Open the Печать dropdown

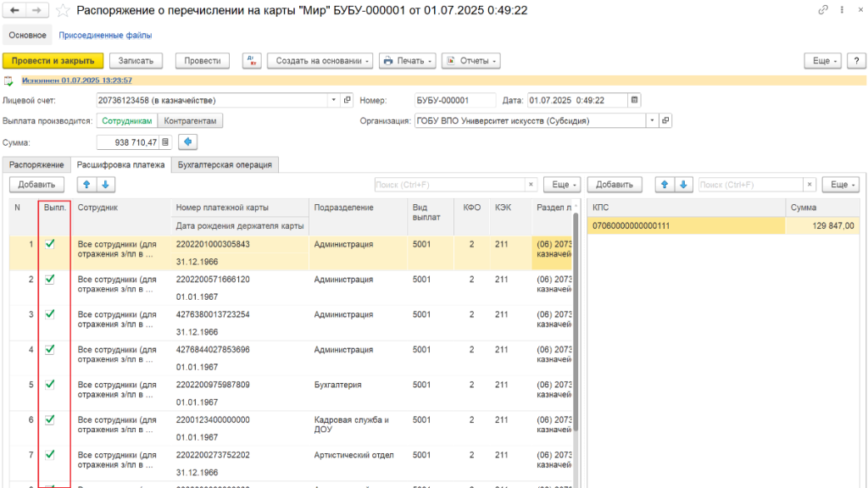[408, 61]
